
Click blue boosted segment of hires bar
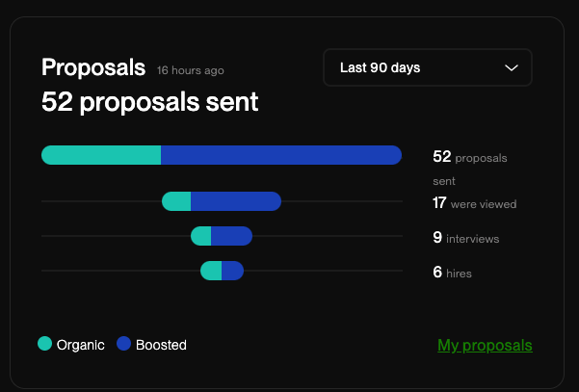232,272
